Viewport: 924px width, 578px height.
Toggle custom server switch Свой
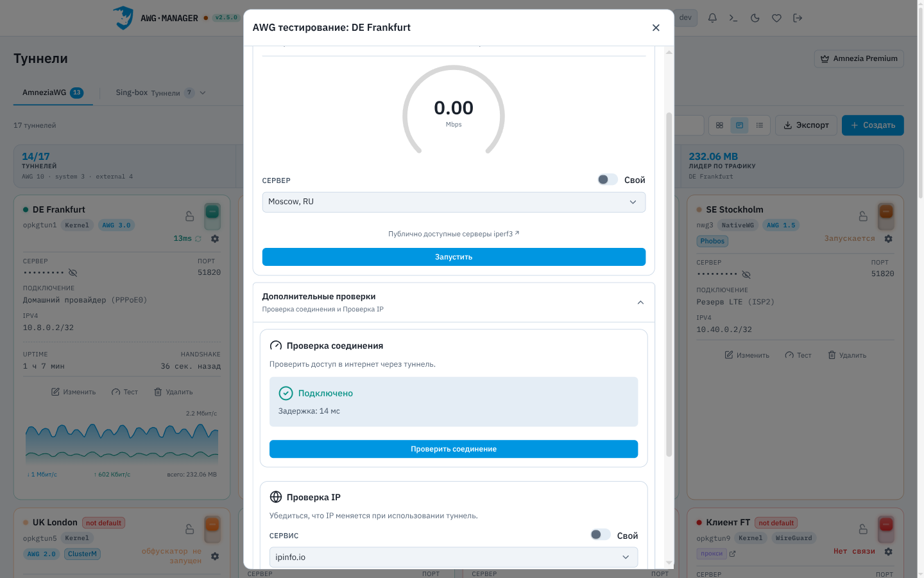click(x=608, y=180)
